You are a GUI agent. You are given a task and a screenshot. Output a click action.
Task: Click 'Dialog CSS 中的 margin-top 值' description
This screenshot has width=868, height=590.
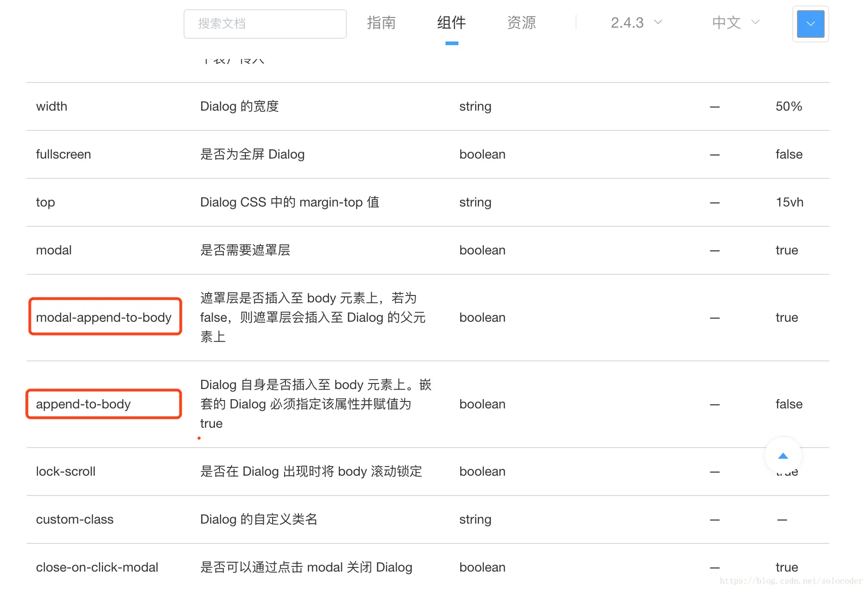(x=290, y=202)
